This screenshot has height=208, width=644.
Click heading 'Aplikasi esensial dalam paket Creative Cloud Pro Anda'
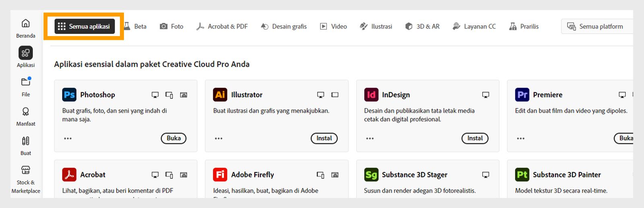[152, 64]
